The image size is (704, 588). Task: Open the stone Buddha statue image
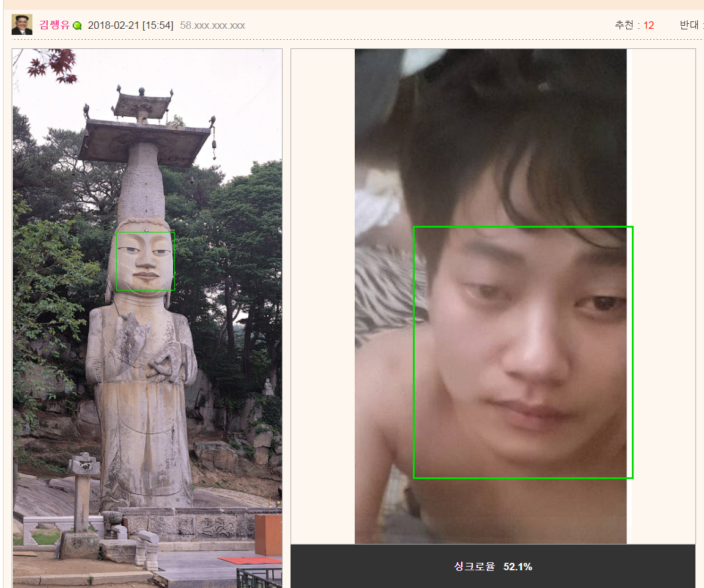click(147, 318)
